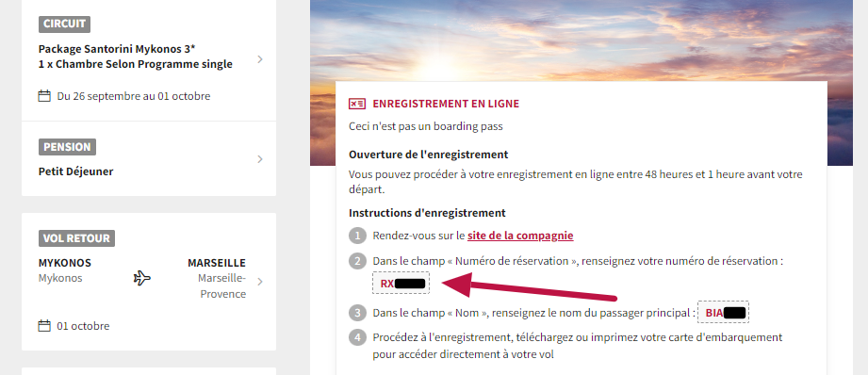Click the CIRCUIT label badge

coord(64,24)
